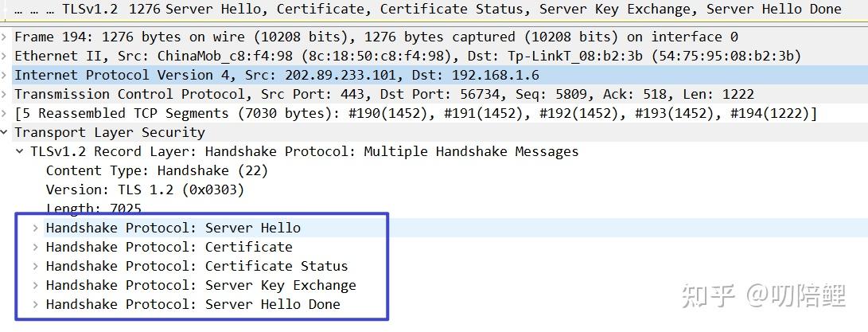Select the Length: 7025 field
This screenshot has width=868, height=332.
tap(93, 209)
